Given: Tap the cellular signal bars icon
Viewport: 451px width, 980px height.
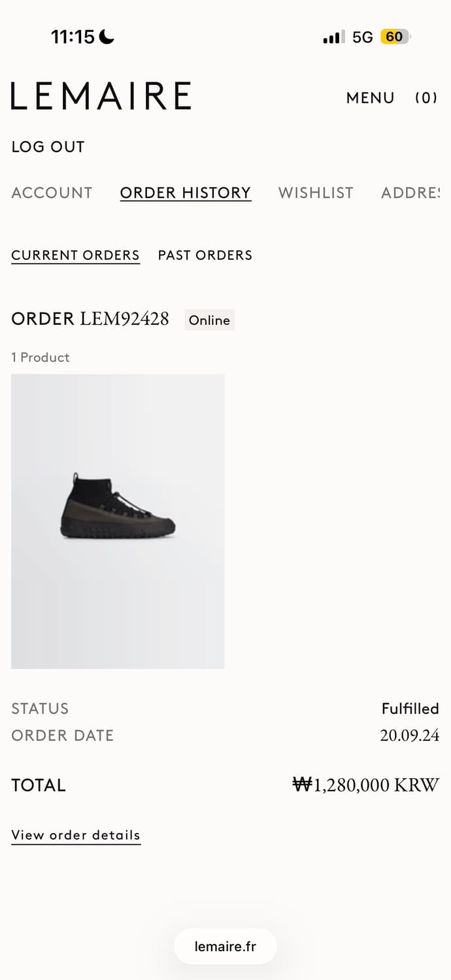Looking at the screenshot, I should (x=333, y=37).
